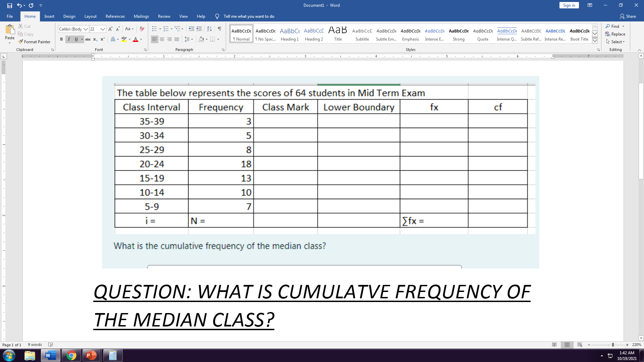Toggle Show/Hide paragraph marks

click(219, 29)
